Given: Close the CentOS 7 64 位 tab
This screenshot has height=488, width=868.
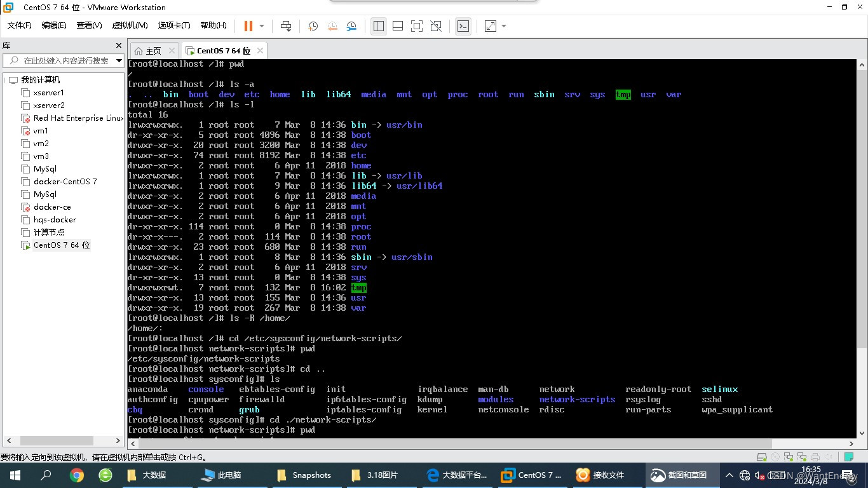Looking at the screenshot, I should pos(260,51).
